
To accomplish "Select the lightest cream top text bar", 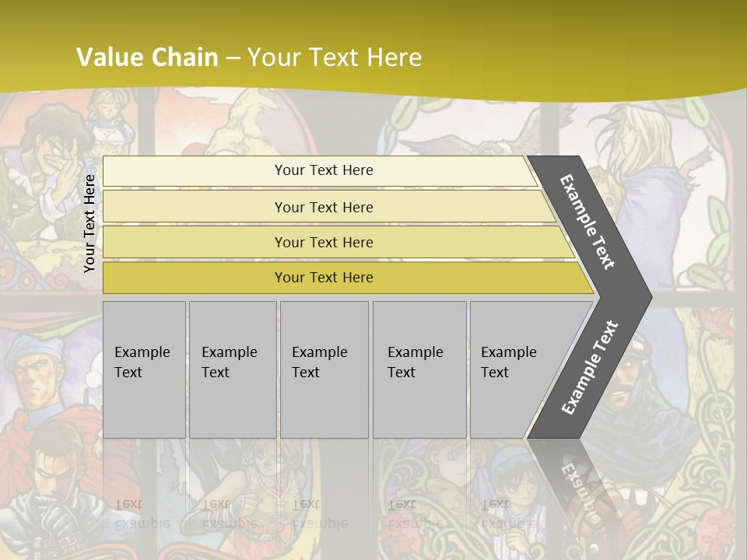I will [323, 170].
